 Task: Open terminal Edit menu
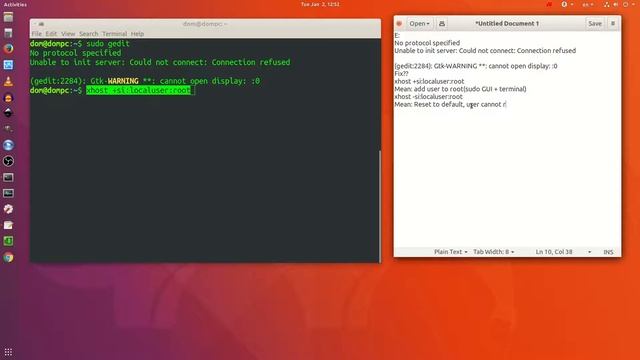tap(51, 33)
